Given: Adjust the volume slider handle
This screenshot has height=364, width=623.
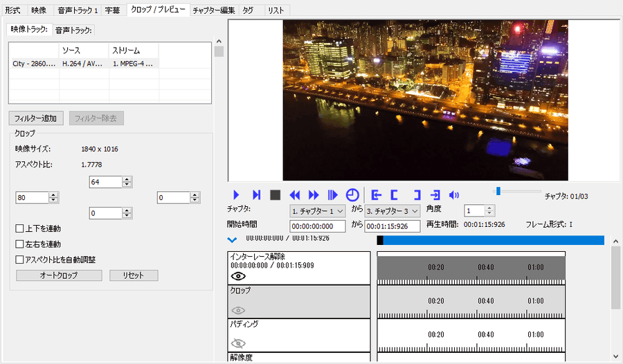Looking at the screenshot, I should [498, 191].
